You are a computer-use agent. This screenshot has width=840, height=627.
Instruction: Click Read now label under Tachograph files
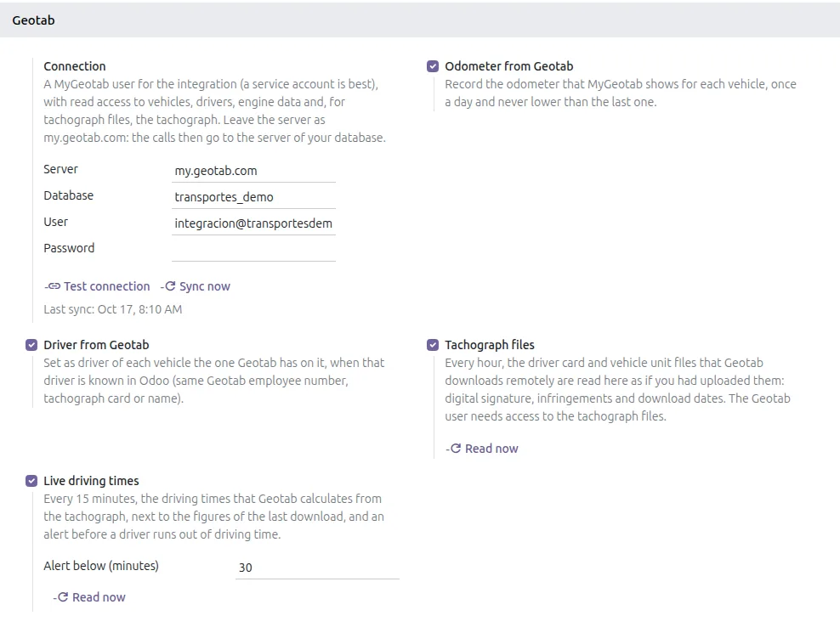(491, 449)
